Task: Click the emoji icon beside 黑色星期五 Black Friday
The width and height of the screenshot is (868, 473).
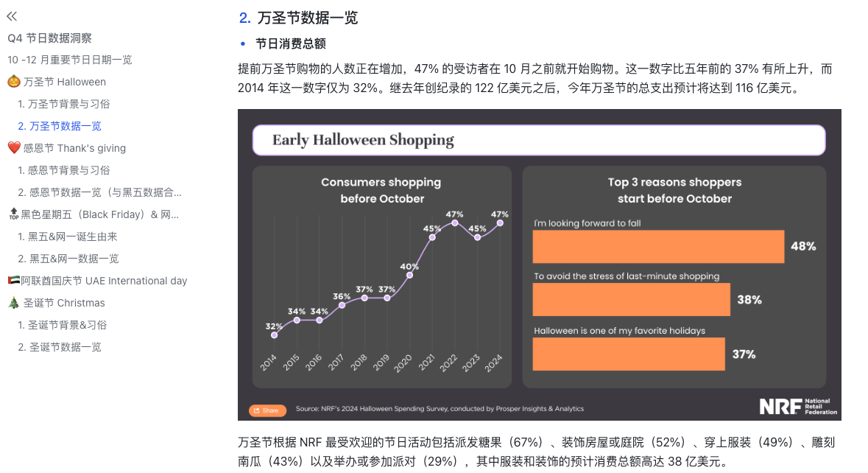Action: tap(13, 214)
